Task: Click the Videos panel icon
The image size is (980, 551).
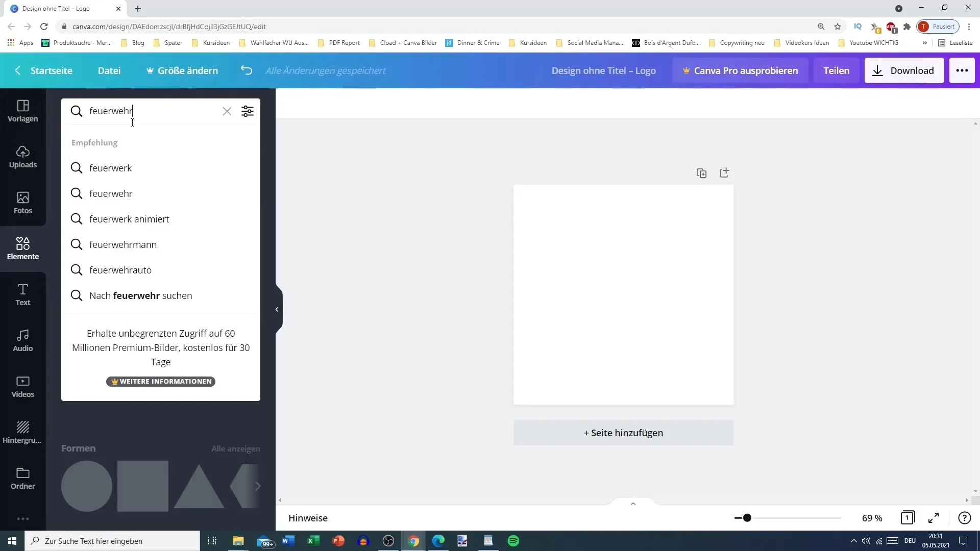Action: coord(22,386)
